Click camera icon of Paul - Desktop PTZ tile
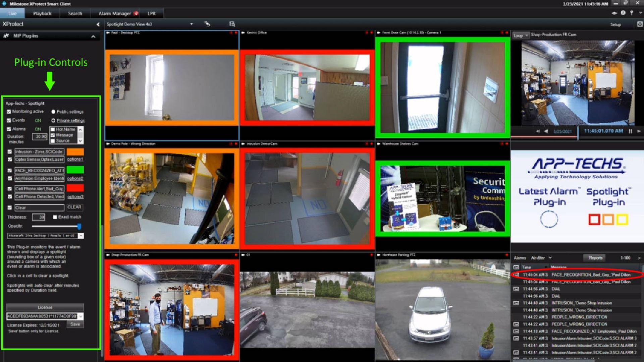This screenshot has height=362, width=644. pyautogui.click(x=108, y=33)
